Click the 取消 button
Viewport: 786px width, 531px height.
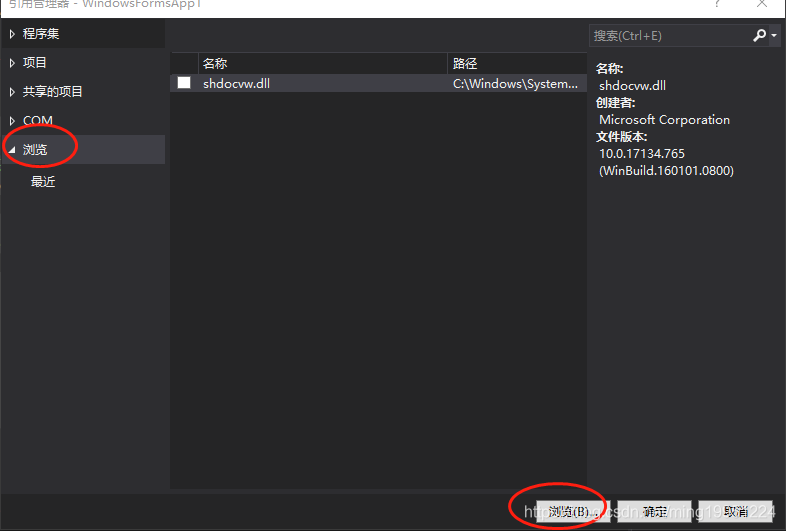coord(735,511)
